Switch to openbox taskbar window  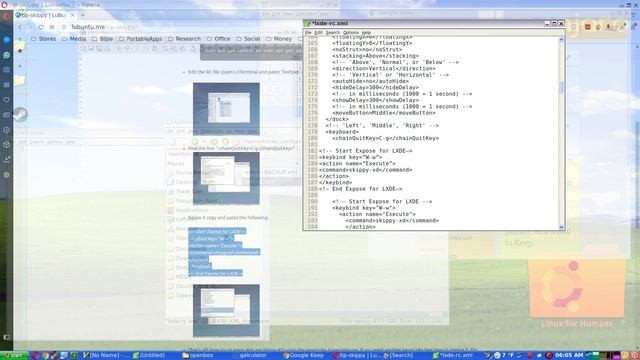(198, 356)
